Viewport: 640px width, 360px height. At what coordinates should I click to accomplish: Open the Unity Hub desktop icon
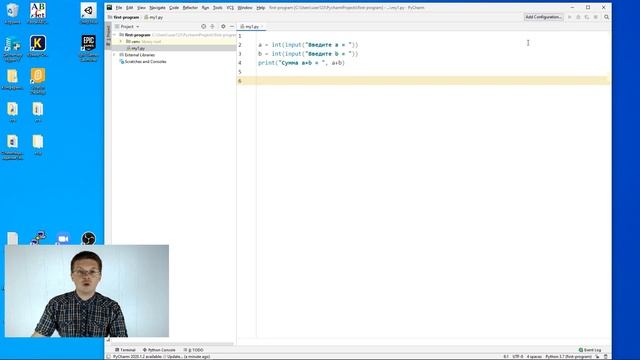(89, 13)
